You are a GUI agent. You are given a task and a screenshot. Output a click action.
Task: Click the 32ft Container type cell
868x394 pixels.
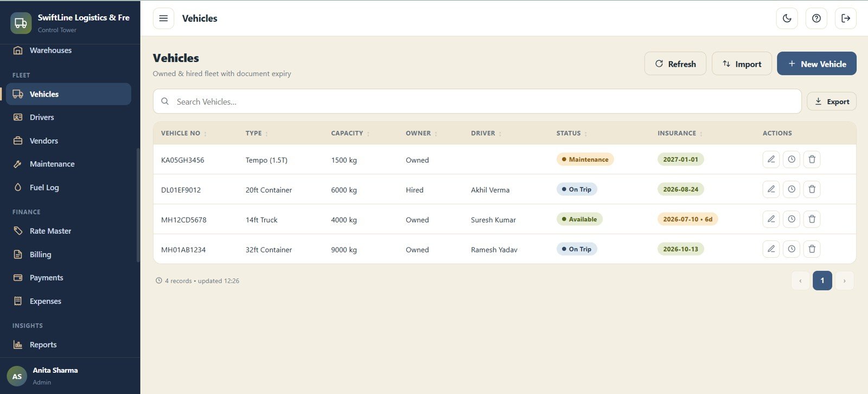point(269,250)
